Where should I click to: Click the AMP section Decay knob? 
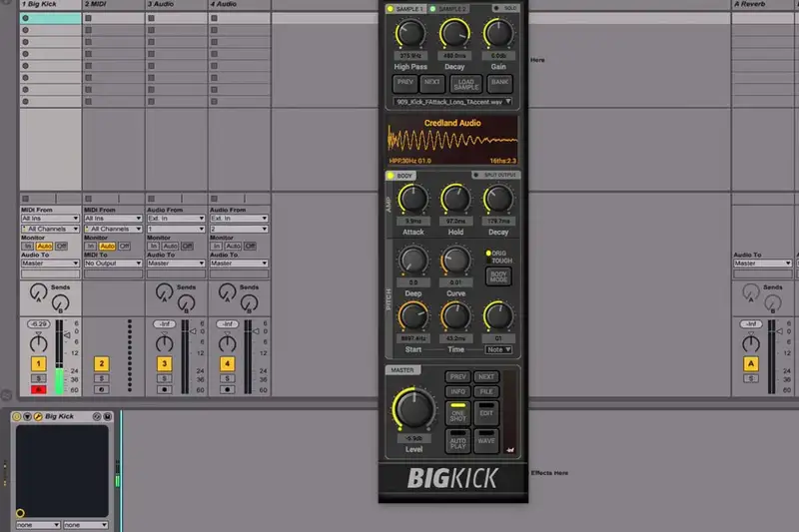[498, 199]
